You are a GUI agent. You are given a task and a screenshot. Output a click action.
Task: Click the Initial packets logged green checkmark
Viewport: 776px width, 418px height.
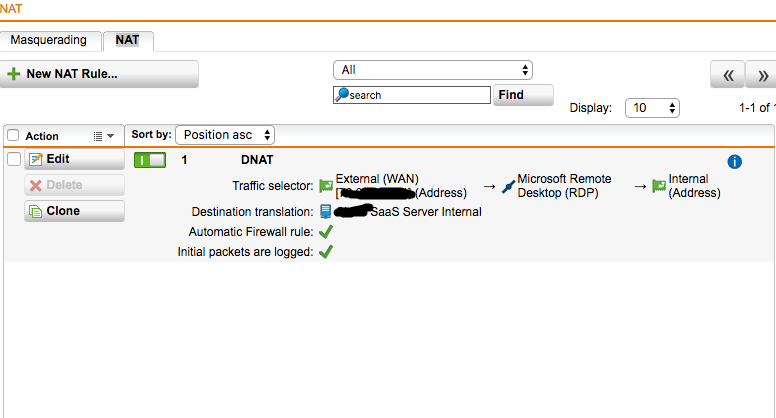coord(325,252)
